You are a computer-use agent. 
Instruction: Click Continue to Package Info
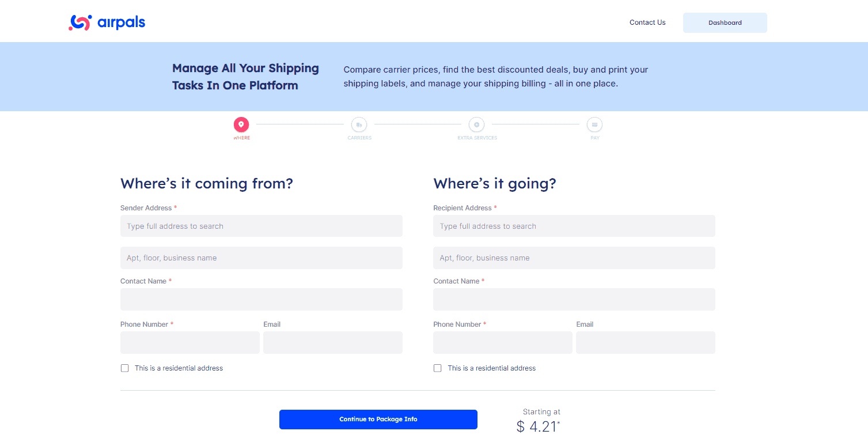tap(378, 419)
